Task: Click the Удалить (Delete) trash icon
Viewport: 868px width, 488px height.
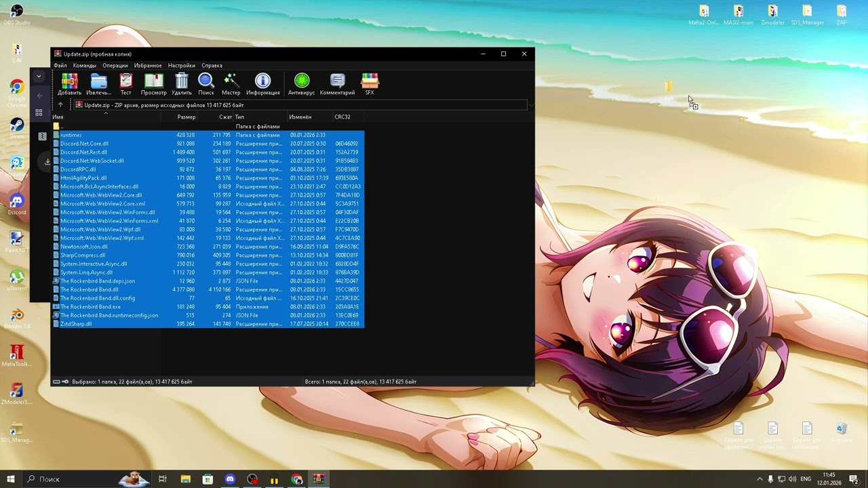Action: 182,84
